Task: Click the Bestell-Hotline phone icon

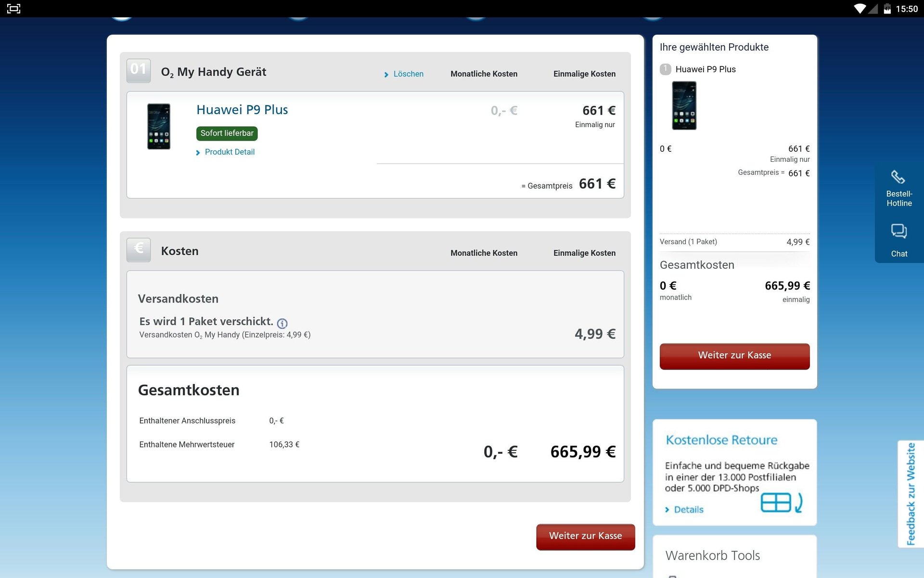Action: pos(898,177)
